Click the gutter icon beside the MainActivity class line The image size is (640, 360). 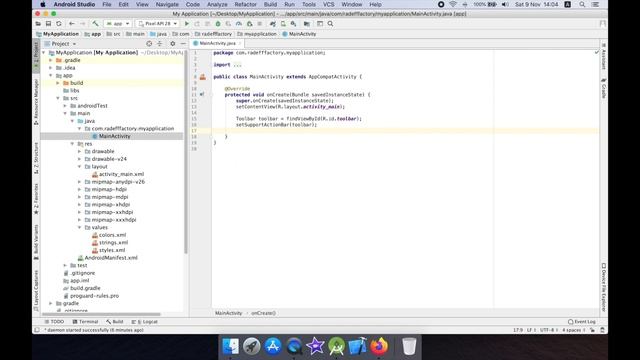pos(202,77)
